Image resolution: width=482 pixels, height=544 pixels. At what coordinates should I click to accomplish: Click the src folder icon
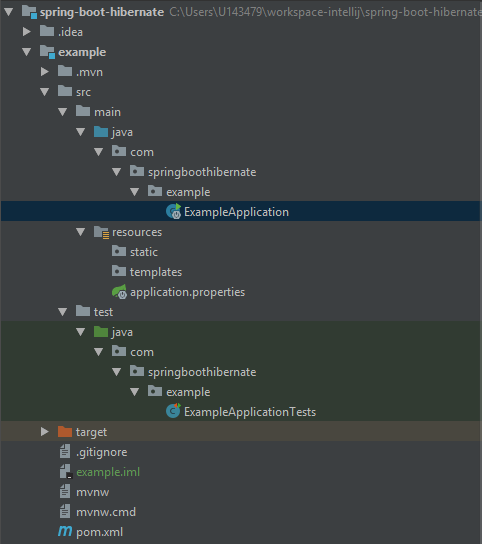pyautogui.click(x=65, y=91)
